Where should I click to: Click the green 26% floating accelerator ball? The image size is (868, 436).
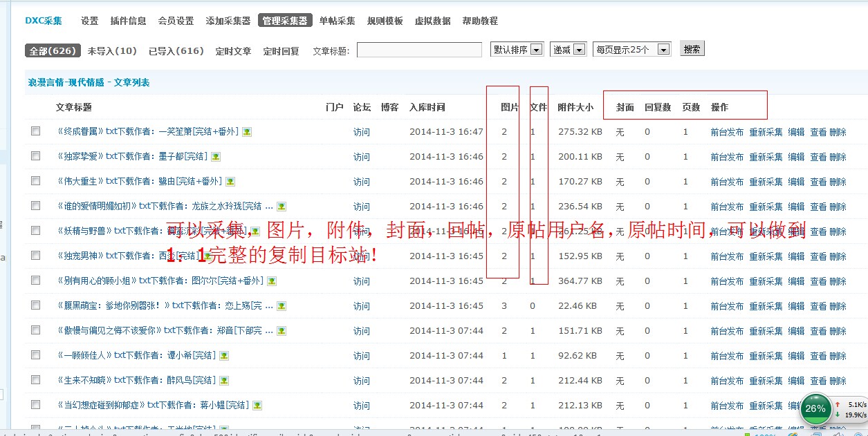pyautogui.click(x=815, y=408)
